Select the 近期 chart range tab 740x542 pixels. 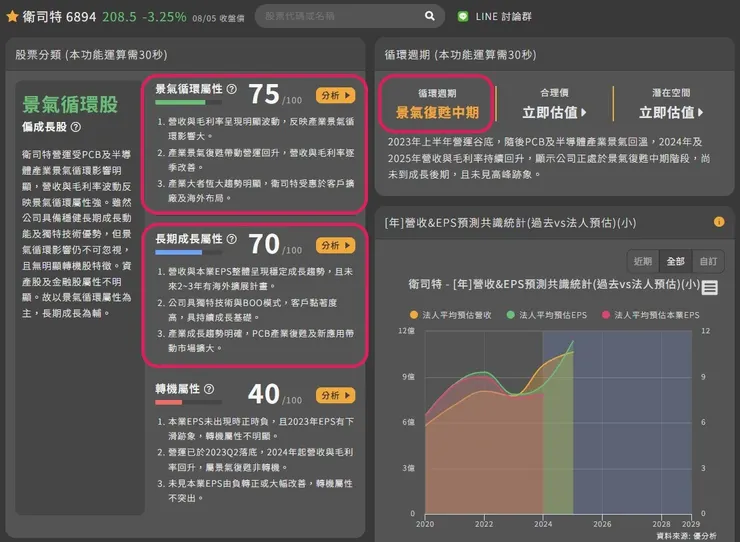click(643, 261)
